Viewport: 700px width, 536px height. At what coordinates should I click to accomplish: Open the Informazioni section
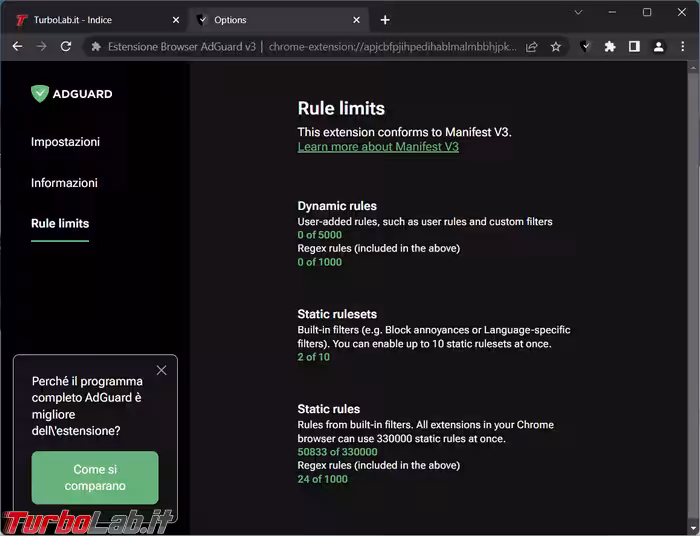coord(64,183)
